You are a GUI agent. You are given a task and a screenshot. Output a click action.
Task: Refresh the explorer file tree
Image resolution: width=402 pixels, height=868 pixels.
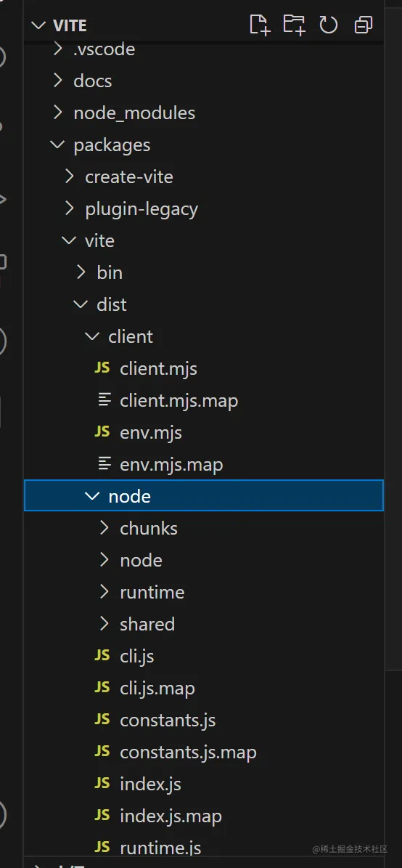point(329,25)
